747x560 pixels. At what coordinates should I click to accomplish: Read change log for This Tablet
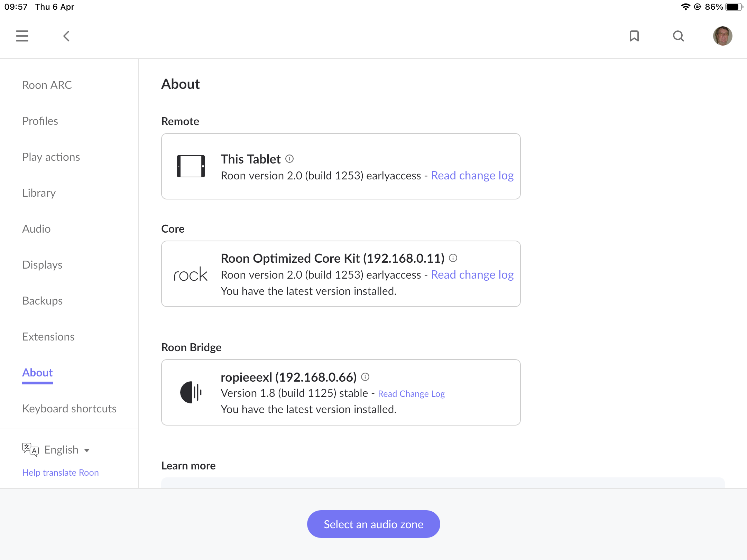[472, 176]
